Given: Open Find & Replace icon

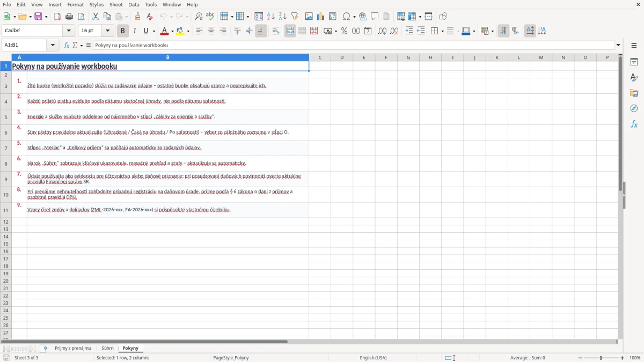Looking at the screenshot, I should [199, 17].
